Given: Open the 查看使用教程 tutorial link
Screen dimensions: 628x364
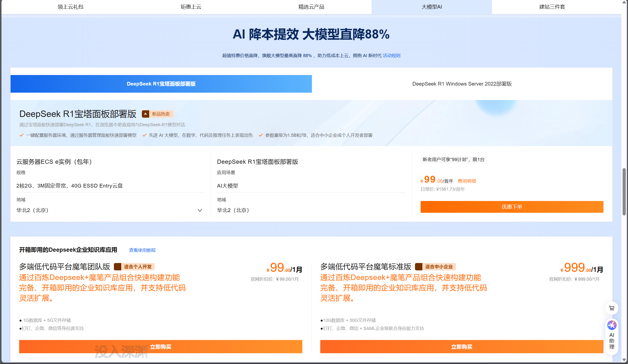Looking at the screenshot, I should click(142, 250).
